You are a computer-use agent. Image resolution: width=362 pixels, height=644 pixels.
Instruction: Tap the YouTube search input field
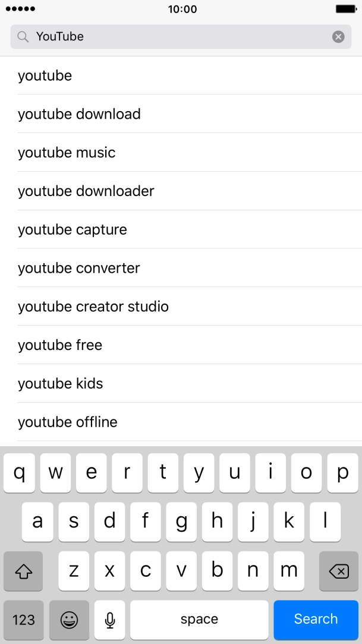pyautogui.click(x=178, y=36)
